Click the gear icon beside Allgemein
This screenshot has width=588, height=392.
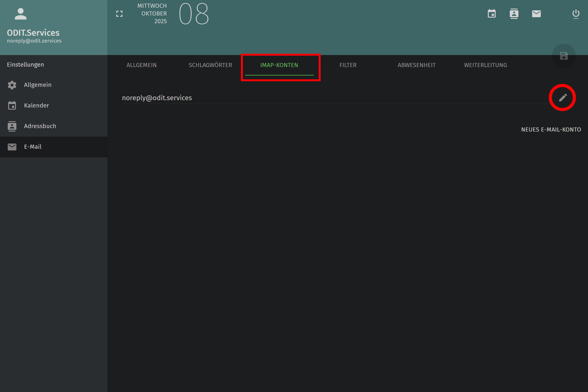coord(12,85)
